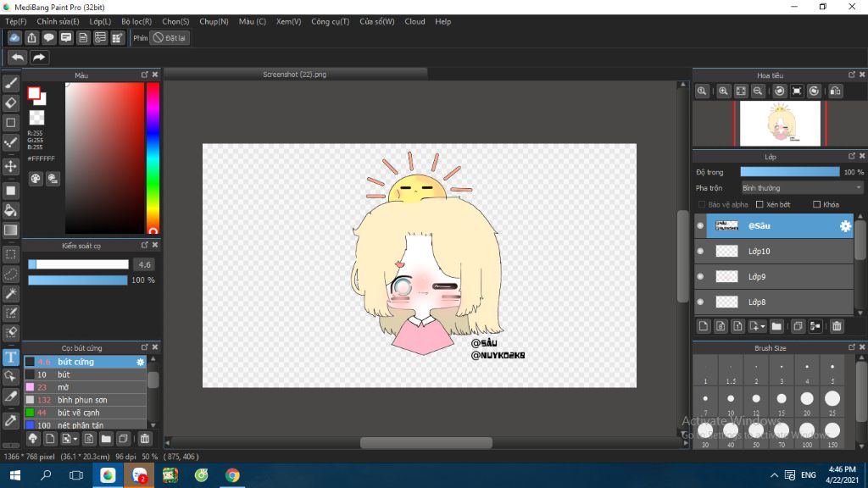Select the Text tool

coord(10,358)
